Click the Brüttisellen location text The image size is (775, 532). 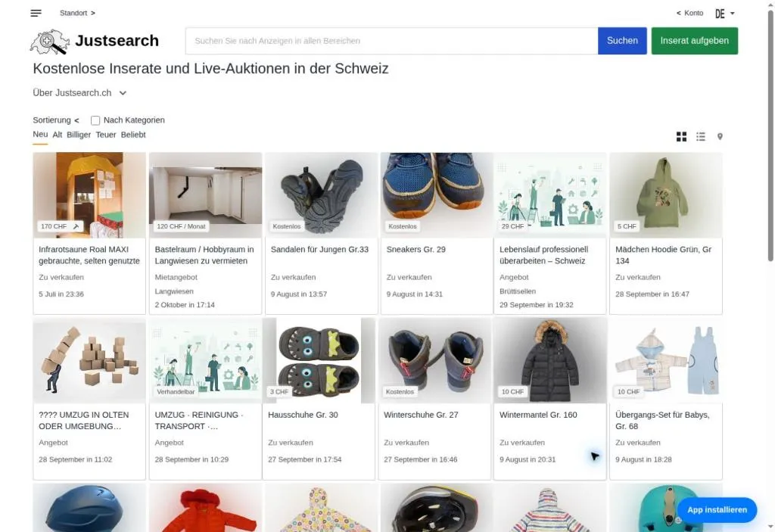(518, 291)
